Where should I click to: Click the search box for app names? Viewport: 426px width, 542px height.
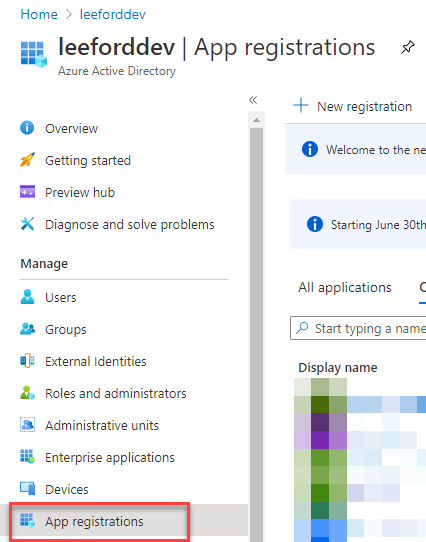tap(358, 328)
